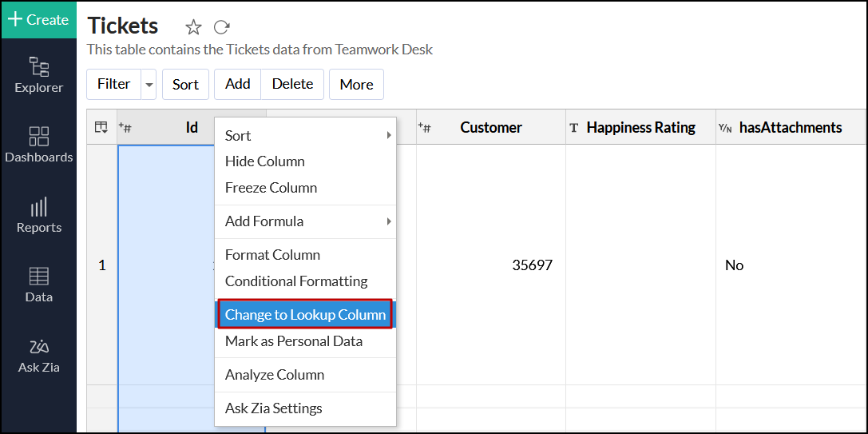The image size is (868, 434).
Task: Click the table column selector icon
Action: [x=101, y=127]
